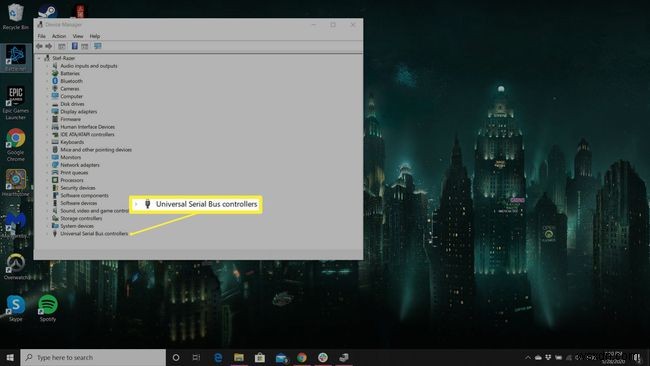Select the System devices tree item

pos(77,226)
